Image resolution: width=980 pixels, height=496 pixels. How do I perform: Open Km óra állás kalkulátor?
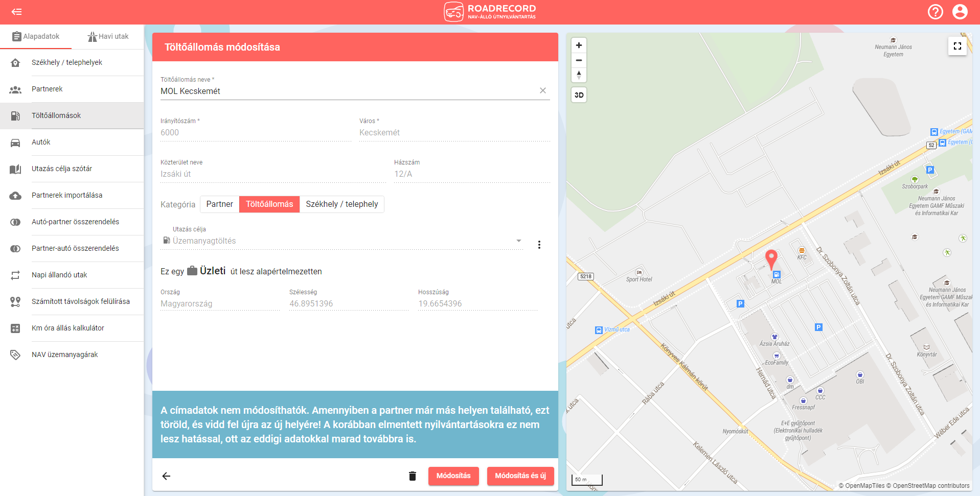[72, 328]
